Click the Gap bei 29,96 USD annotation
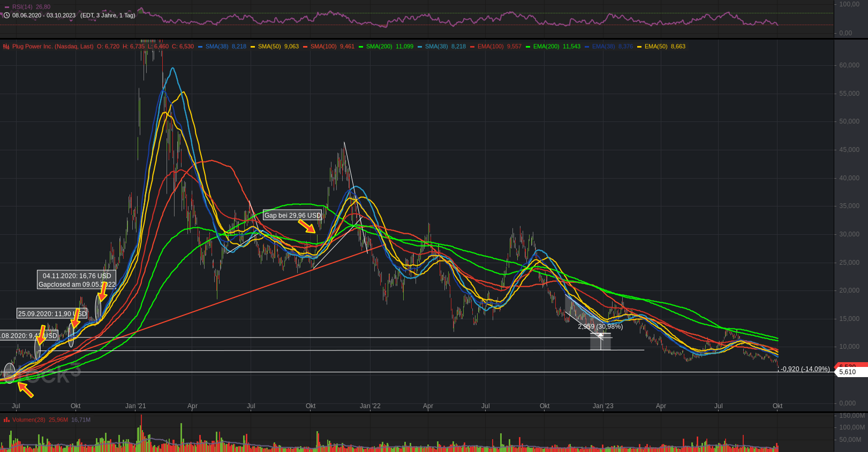This screenshot has width=868, height=452. point(292,216)
